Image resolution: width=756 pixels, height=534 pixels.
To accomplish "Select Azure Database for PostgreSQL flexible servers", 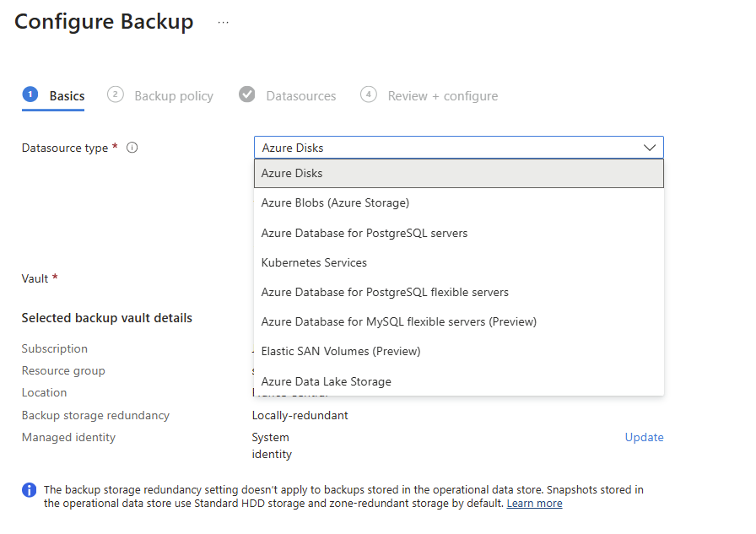I will [458, 293].
